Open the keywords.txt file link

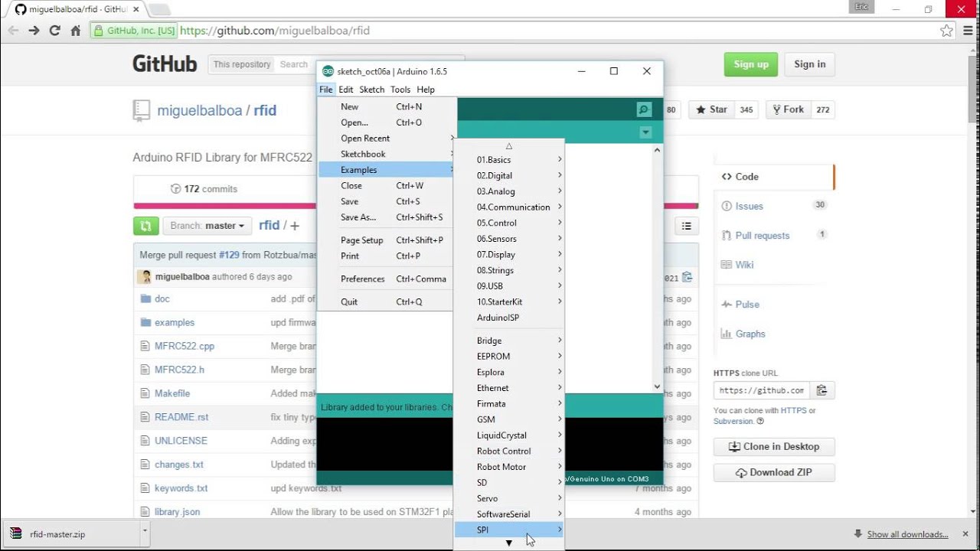click(181, 487)
